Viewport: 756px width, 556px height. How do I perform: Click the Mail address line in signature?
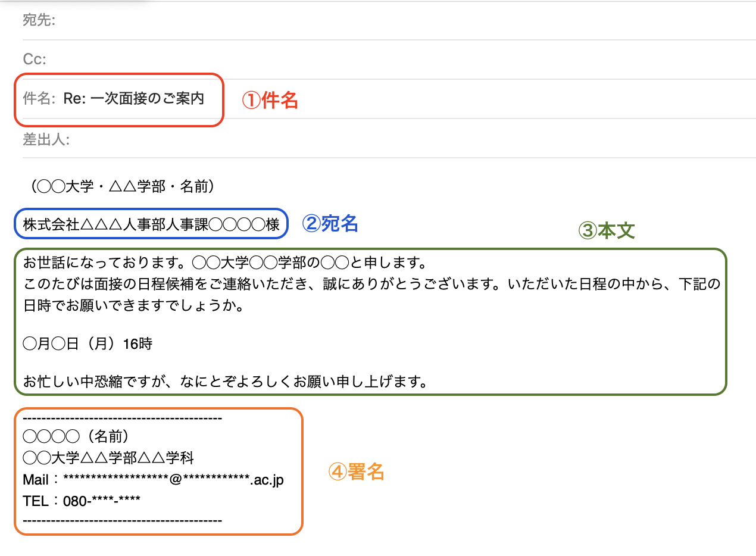tap(153, 480)
